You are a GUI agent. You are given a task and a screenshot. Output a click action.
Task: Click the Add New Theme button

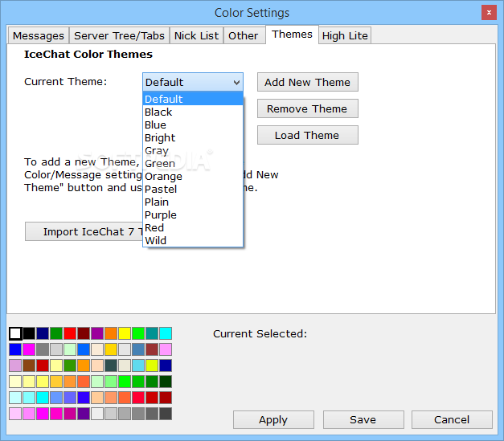[x=308, y=82]
